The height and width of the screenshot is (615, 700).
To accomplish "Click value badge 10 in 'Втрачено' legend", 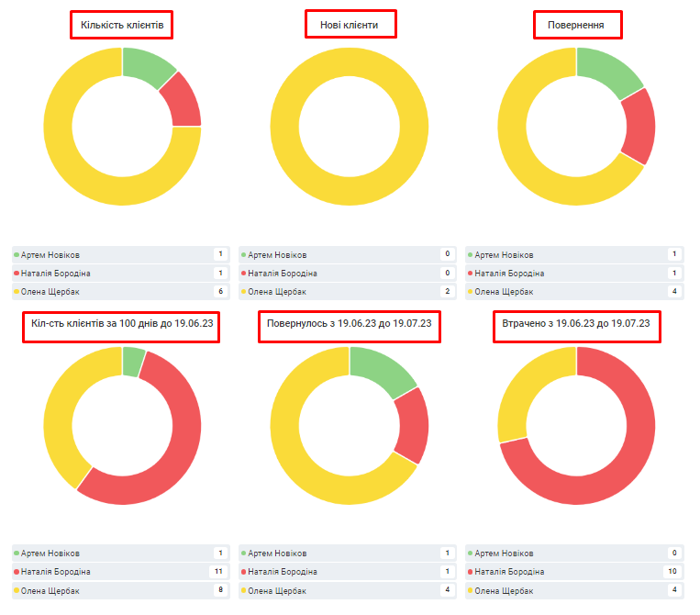I will pyautogui.click(x=673, y=572).
